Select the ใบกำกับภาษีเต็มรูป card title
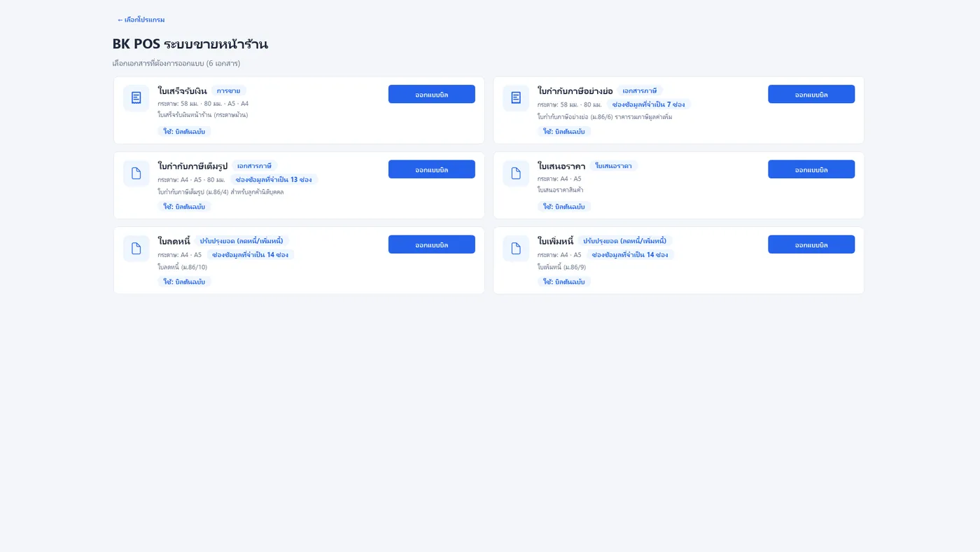 192,166
